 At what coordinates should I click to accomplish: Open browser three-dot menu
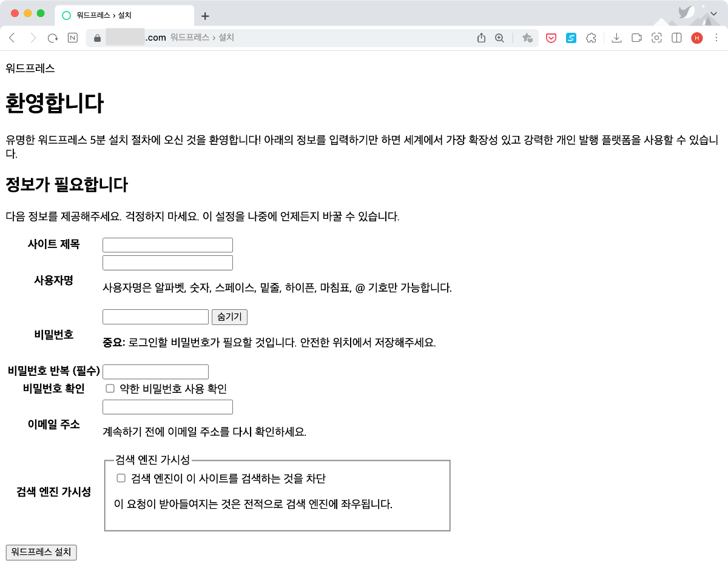[x=716, y=38]
